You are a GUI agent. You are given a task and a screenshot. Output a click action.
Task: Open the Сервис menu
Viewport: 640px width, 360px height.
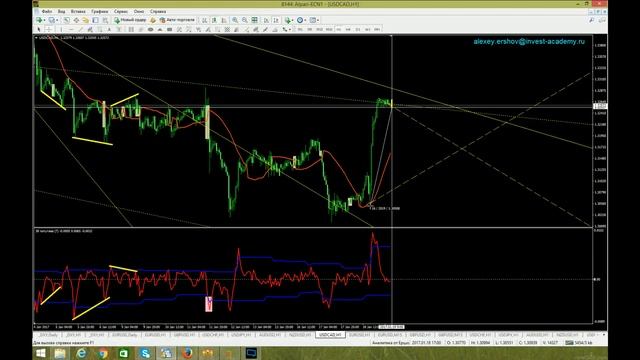[x=121, y=11]
